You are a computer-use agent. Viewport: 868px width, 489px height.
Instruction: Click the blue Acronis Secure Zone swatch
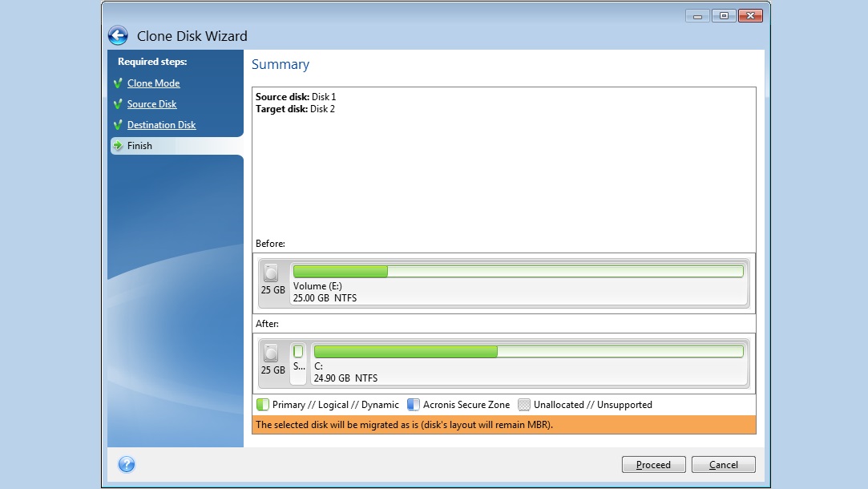[413, 405]
